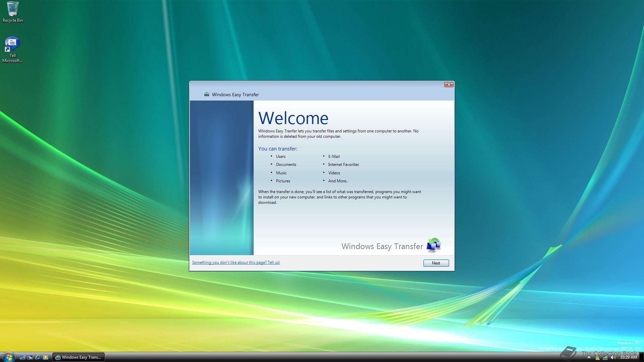Click the Windows Start orb
The width and height of the screenshot is (644, 362).
click(8, 357)
